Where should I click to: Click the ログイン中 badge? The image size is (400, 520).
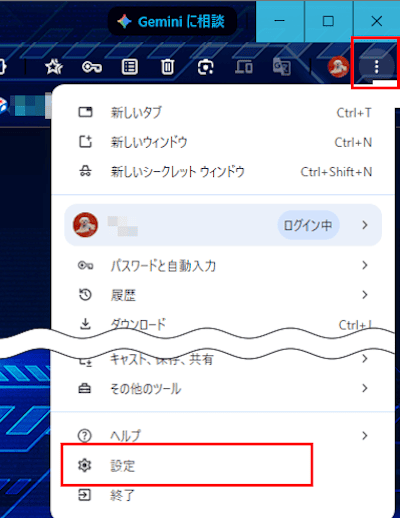tap(308, 225)
